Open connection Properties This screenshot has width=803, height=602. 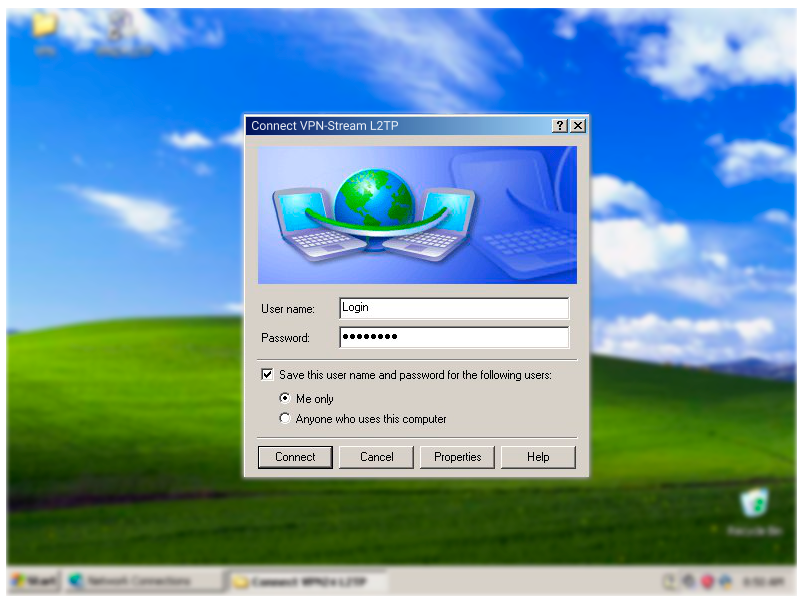457,457
